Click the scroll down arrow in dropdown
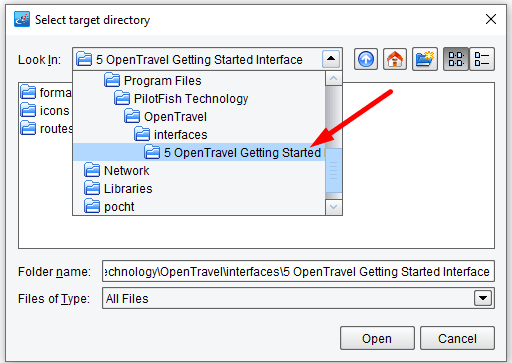Image resolution: width=512 pixels, height=363 pixels. point(334,207)
